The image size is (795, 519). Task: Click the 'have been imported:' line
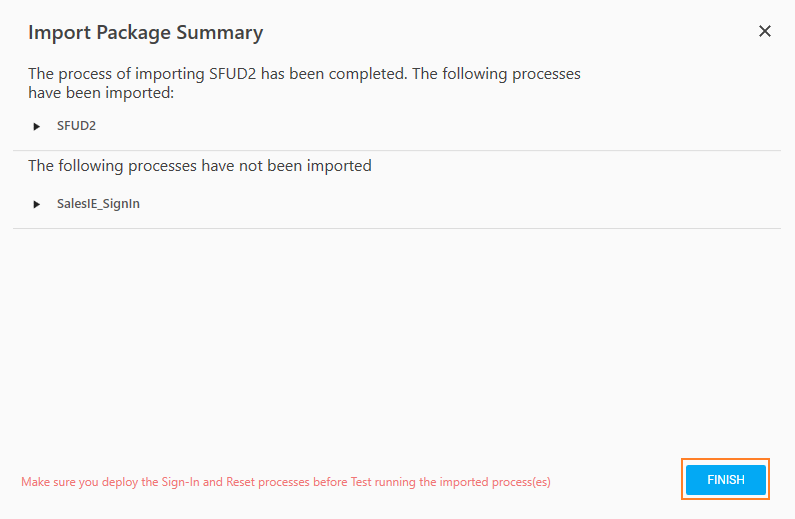pos(101,92)
